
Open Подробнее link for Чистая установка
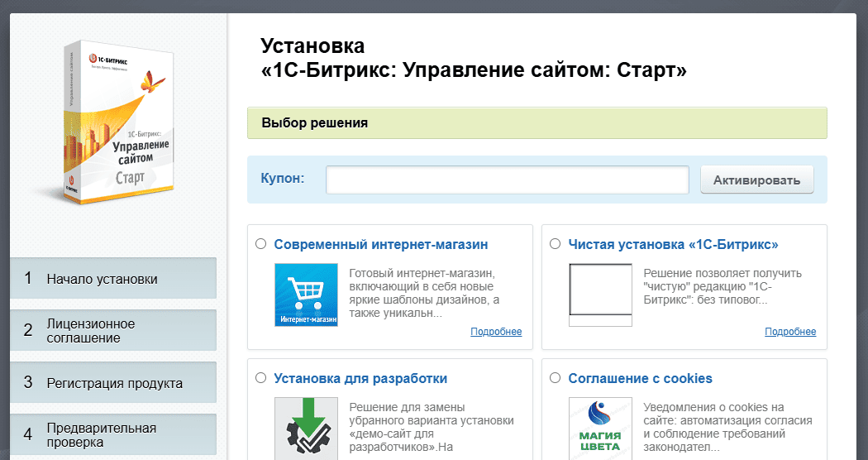(x=790, y=332)
